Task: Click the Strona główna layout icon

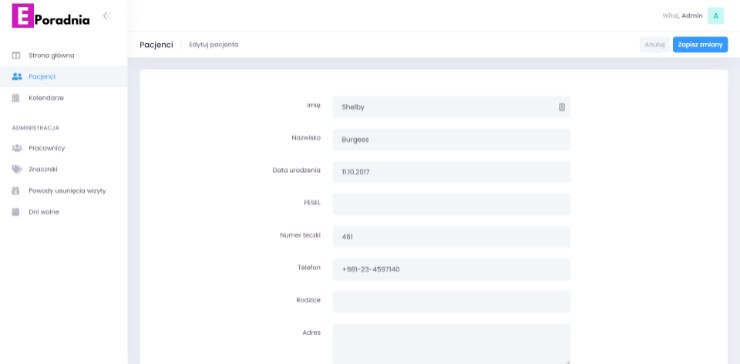Action: (x=16, y=55)
